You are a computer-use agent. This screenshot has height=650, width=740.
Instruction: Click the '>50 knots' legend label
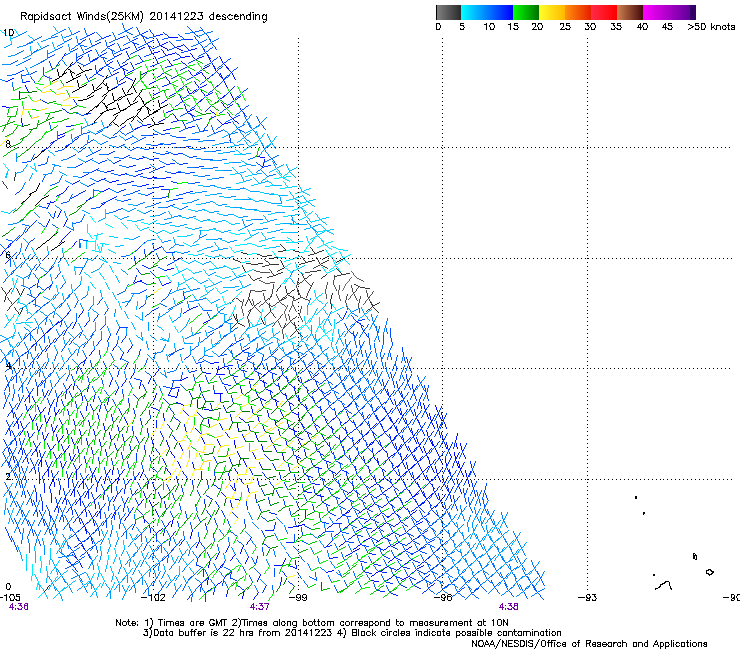[711, 27]
